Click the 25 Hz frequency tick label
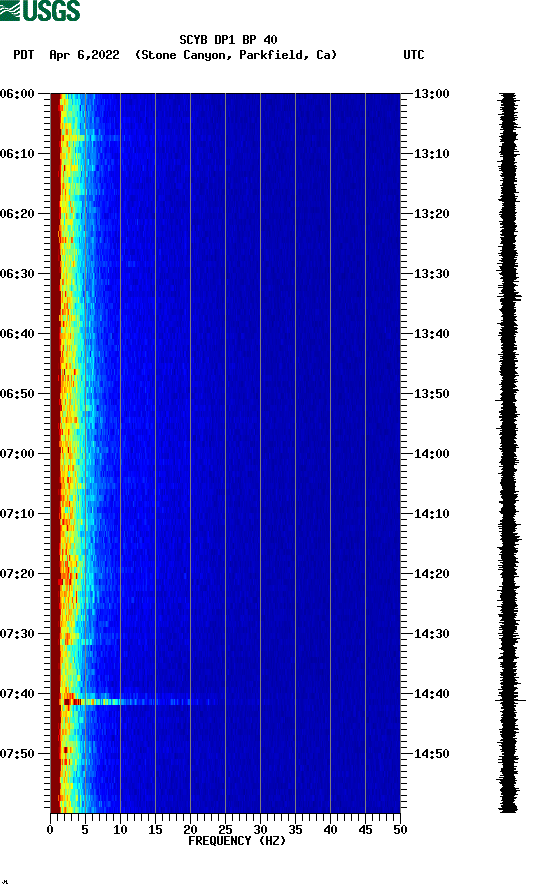Viewport: 552px width, 893px height. [225, 830]
